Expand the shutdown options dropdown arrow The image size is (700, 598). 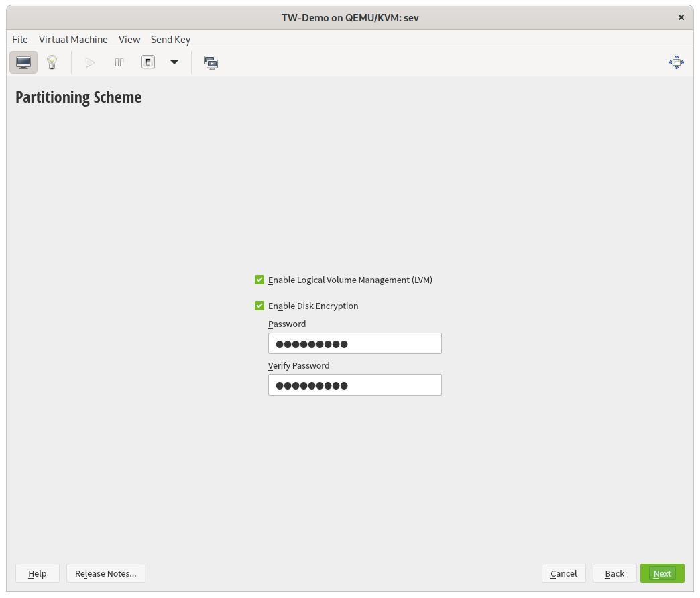click(174, 62)
